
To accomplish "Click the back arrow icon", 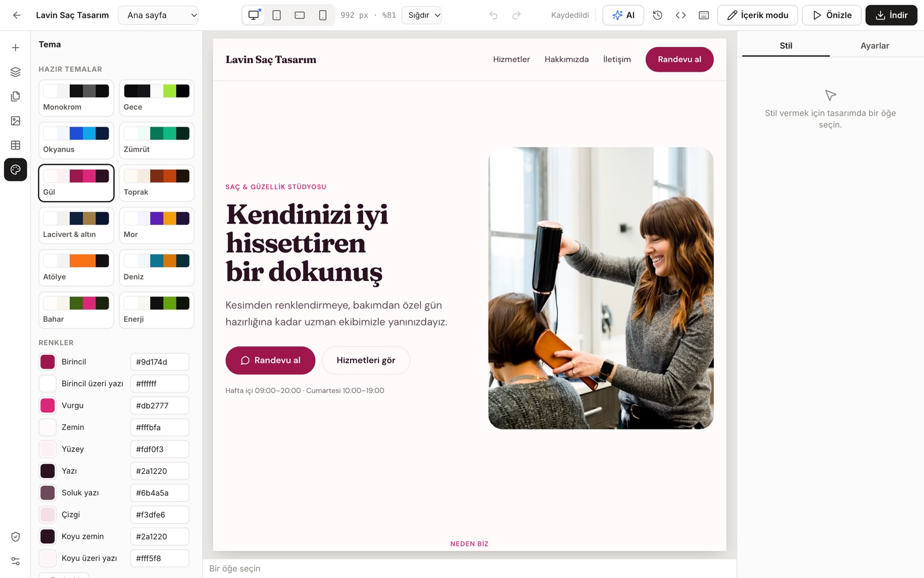I will pos(17,15).
